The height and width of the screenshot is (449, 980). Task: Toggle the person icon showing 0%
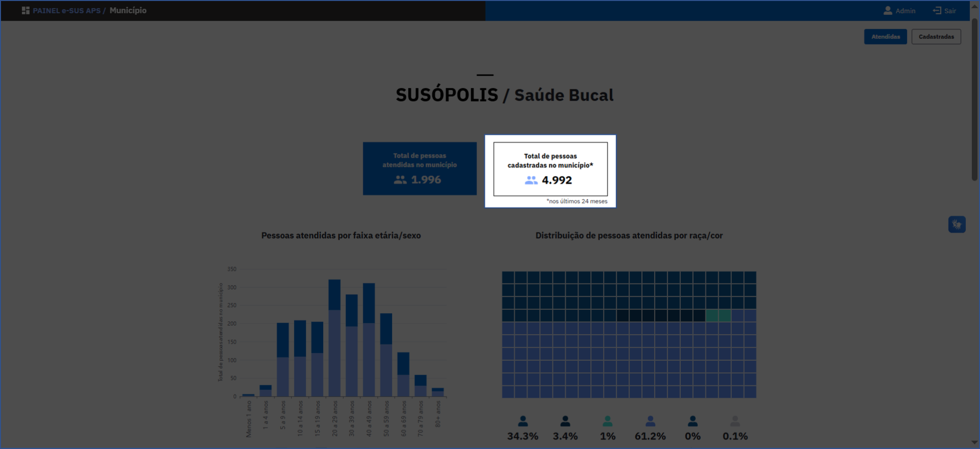pyautogui.click(x=693, y=421)
